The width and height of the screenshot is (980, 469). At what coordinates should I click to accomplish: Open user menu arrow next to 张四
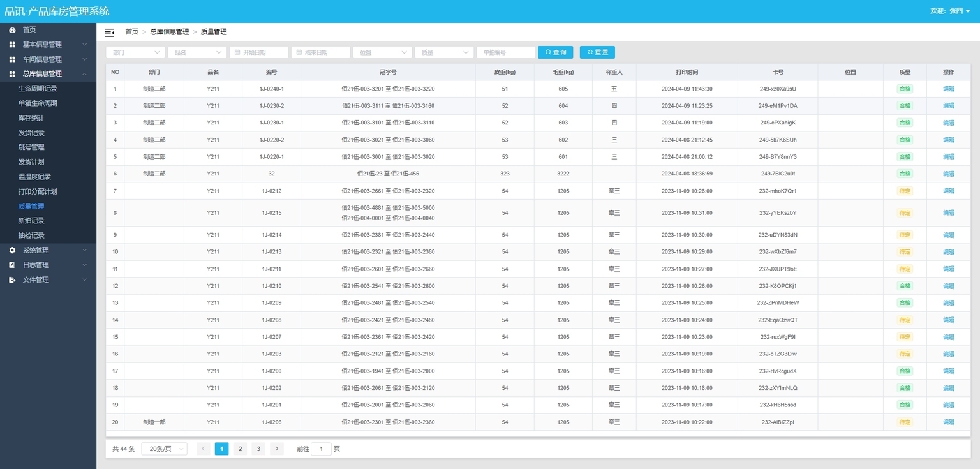[968, 11]
